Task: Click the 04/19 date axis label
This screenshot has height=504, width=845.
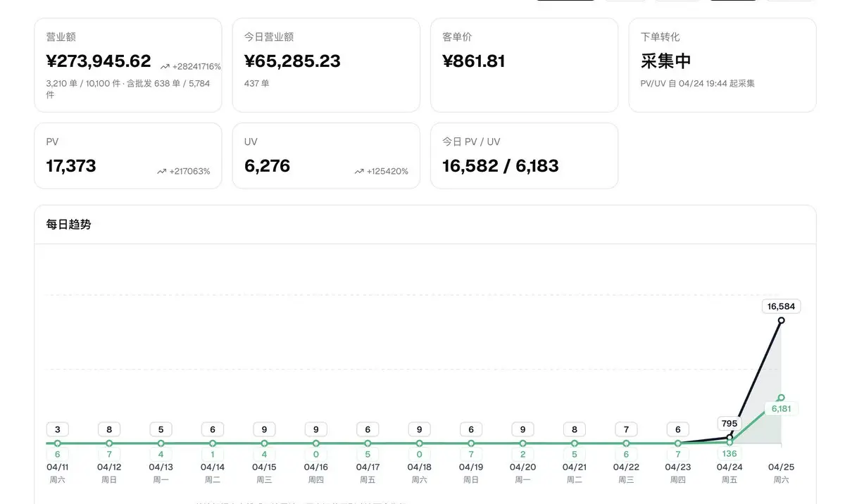Action: [471, 467]
